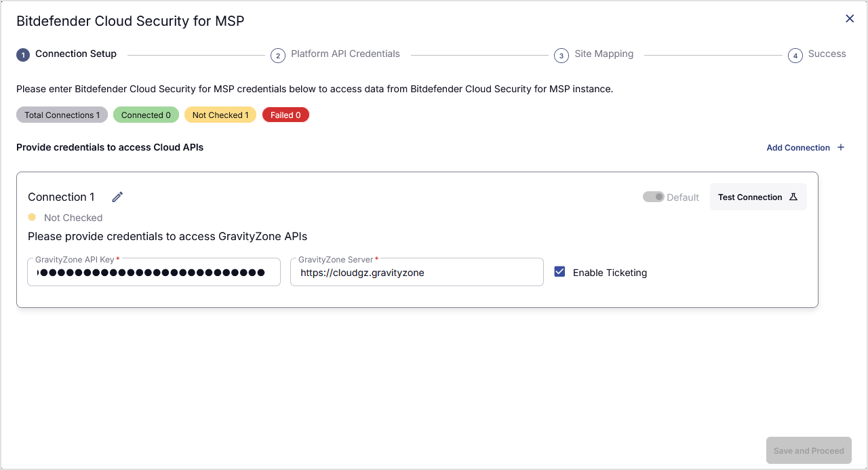This screenshot has width=868, height=470.
Task: Click the Not Checked status text
Action: point(73,218)
